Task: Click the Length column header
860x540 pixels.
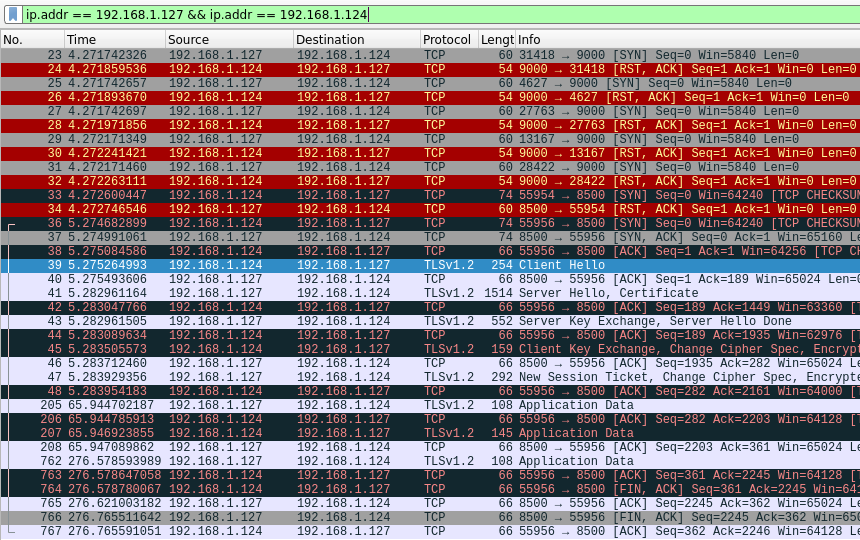Action: [x=496, y=39]
